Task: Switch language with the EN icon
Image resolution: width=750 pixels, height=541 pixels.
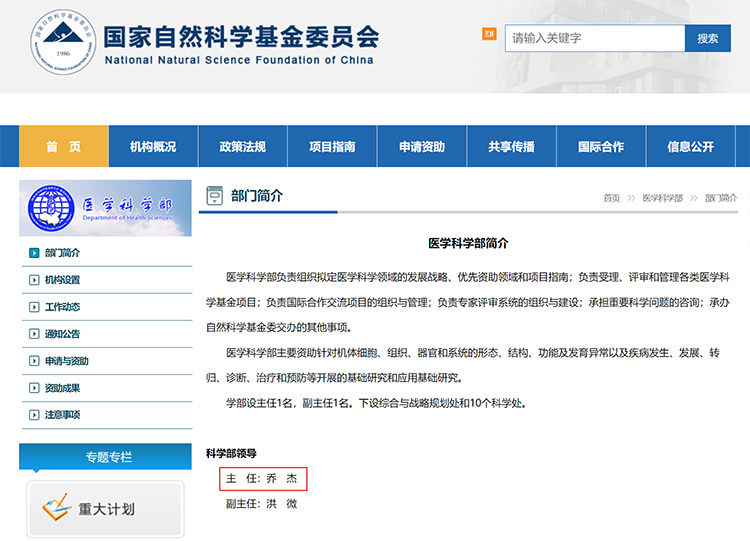Action: pyautogui.click(x=489, y=33)
